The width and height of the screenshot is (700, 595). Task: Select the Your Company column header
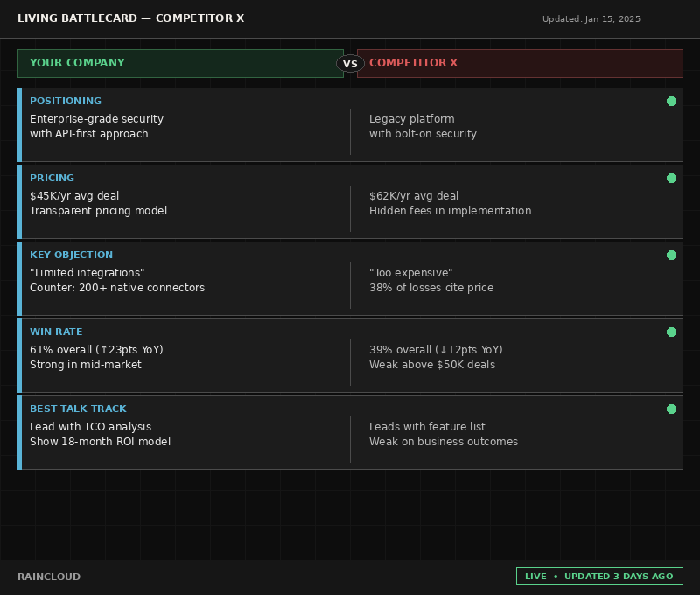point(180,63)
